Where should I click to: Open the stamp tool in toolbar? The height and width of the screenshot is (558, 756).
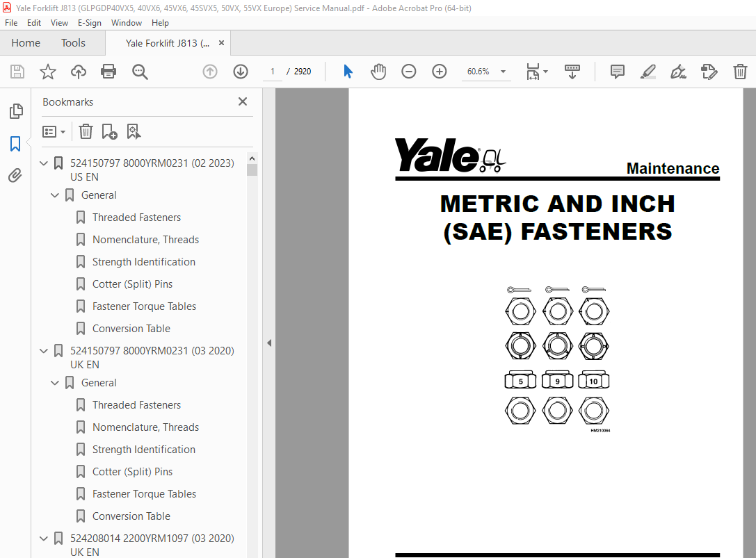point(709,72)
